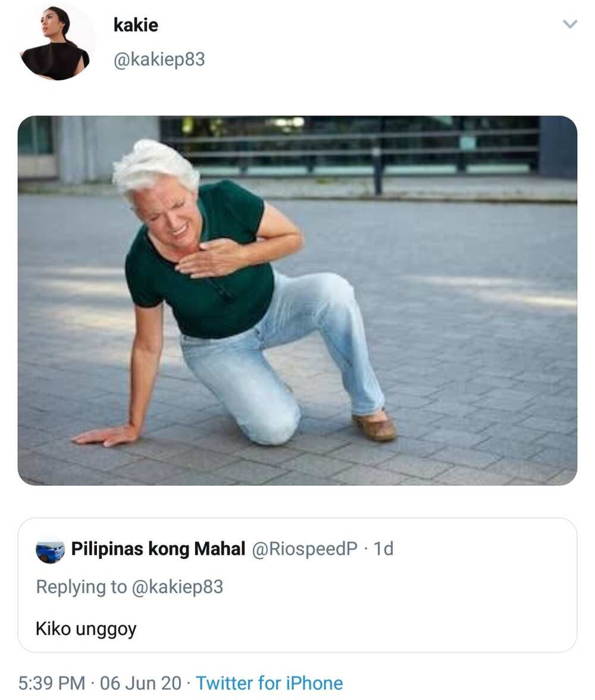Viewport: 595px width, 700px height.
Task: Open @kakiep83 in Replying to line
Action: 177,587
